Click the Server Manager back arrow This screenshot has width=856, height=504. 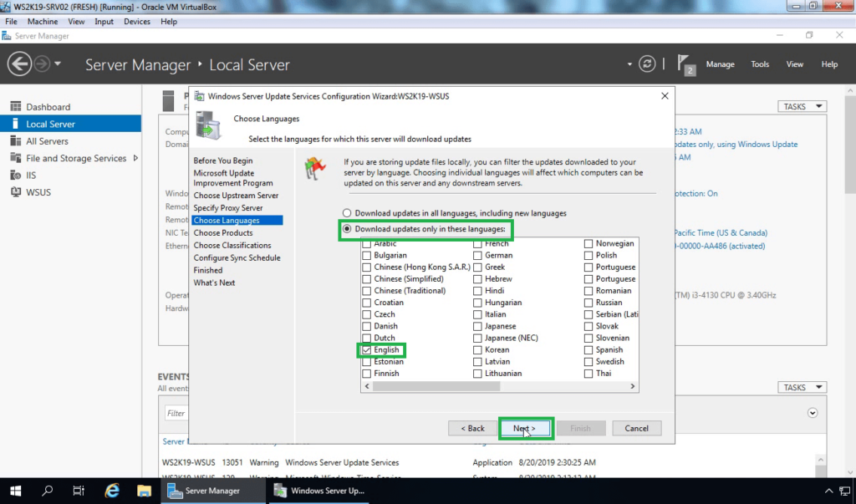19,64
